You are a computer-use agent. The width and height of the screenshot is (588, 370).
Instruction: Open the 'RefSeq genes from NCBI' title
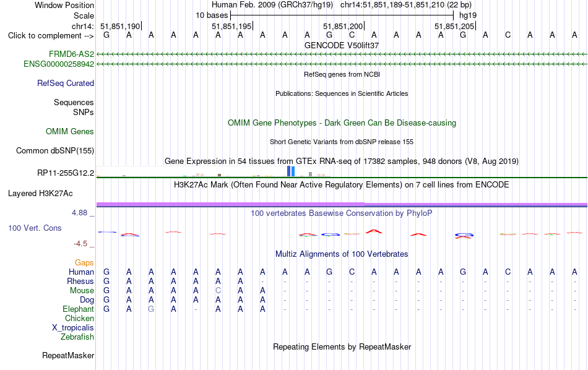click(342, 75)
